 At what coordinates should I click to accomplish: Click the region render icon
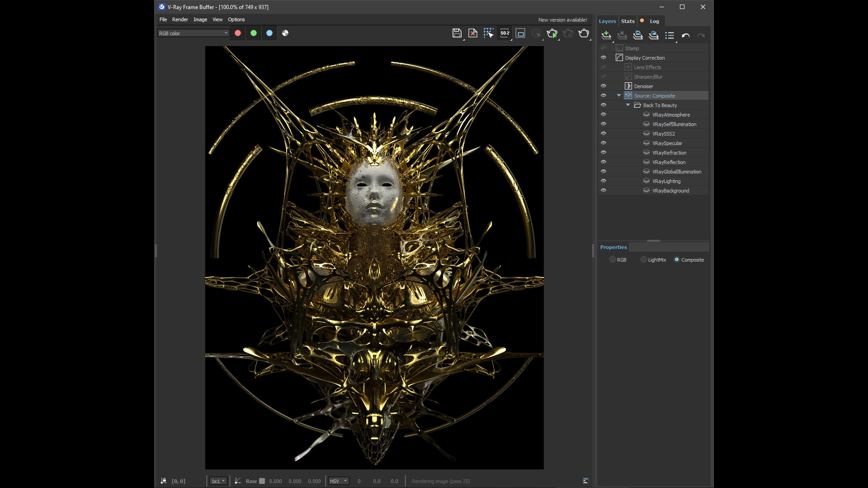coord(520,33)
